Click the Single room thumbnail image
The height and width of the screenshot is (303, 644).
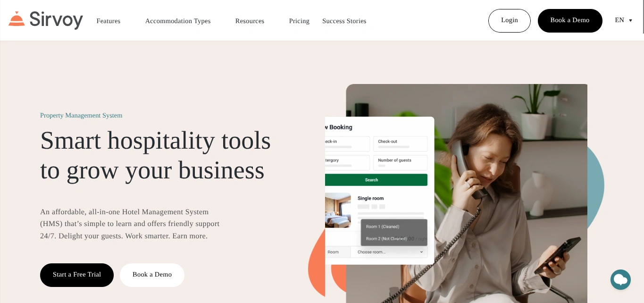coord(338,210)
